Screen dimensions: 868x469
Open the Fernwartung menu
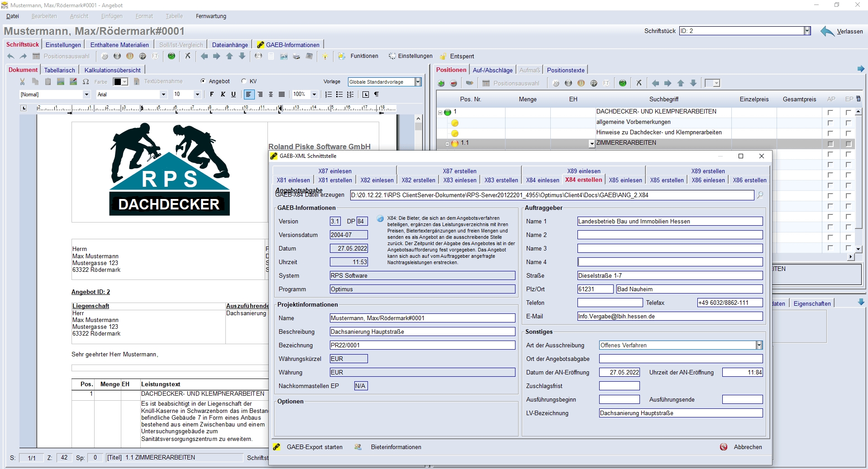211,16
